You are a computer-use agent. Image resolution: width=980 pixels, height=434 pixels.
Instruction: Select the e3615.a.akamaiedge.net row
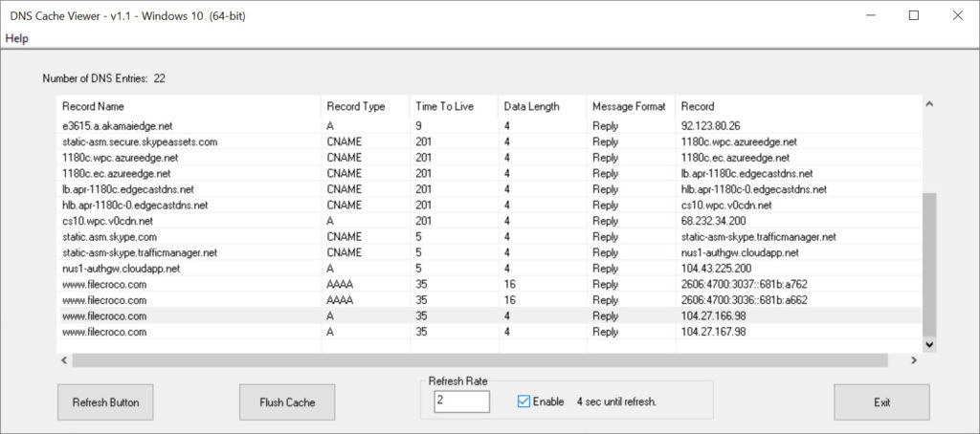(x=489, y=125)
